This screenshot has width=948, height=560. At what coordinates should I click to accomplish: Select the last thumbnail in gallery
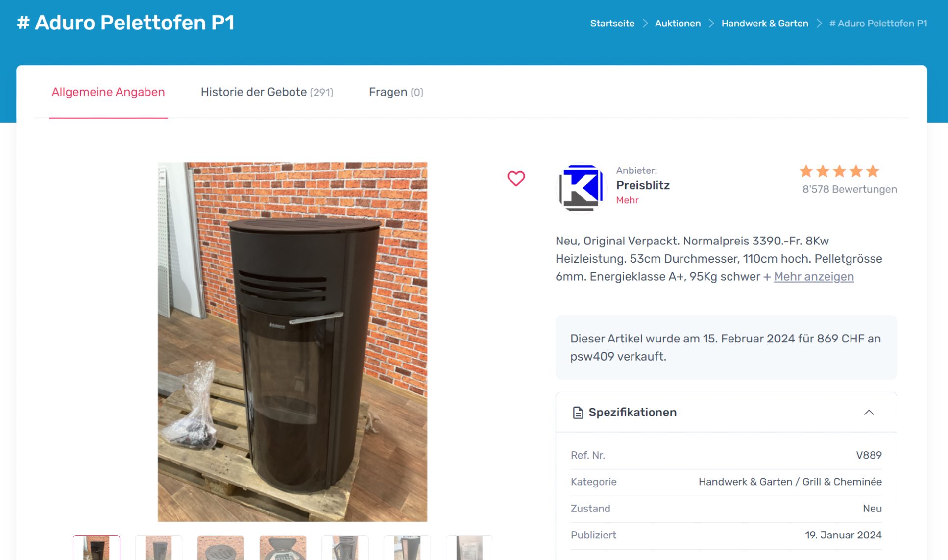click(469, 548)
